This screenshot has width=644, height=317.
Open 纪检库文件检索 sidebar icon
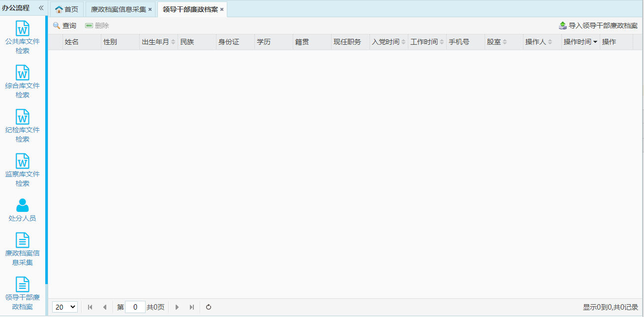coord(23,117)
